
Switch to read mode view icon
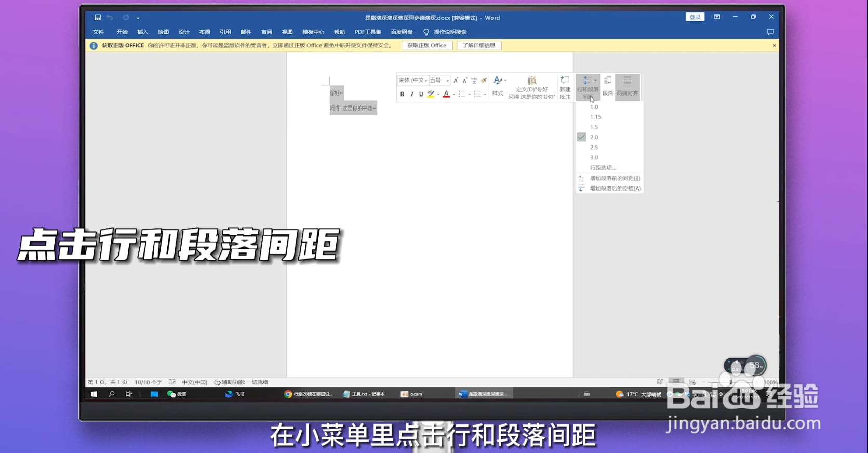tap(660, 382)
